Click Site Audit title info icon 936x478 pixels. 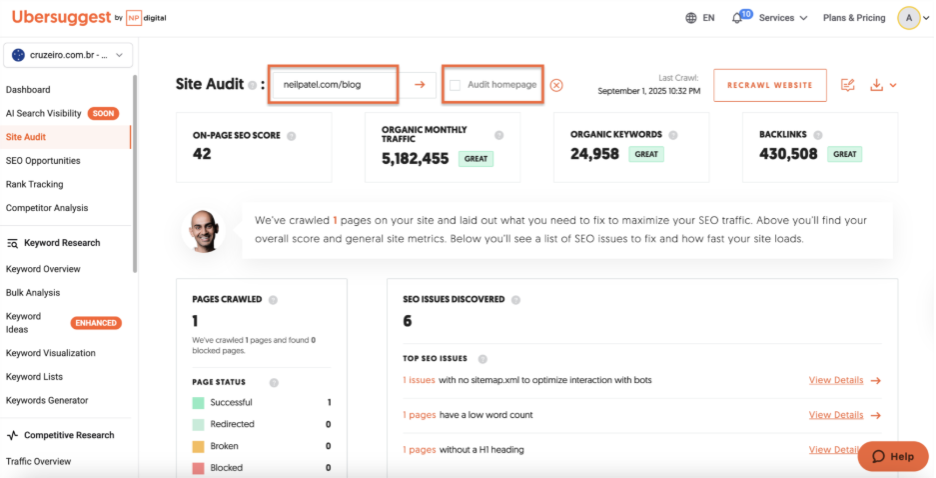pos(253,85)
